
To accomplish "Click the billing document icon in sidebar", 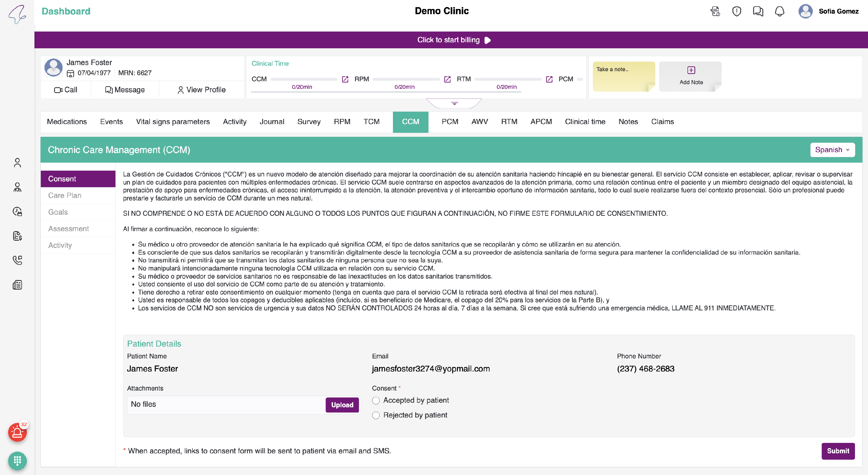I will [17, 236].
